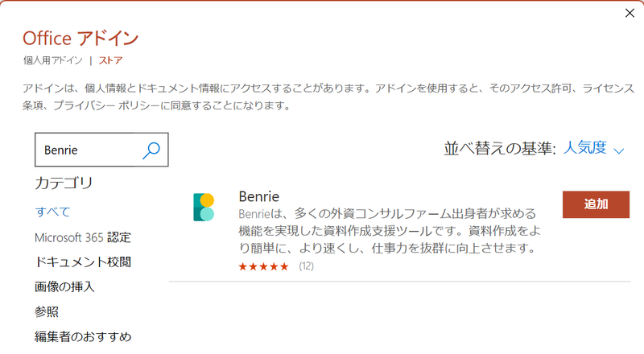The height and width of the screenshot is (354, 644).
Task: Click the Benrie add-in logo icon
Action: point(204,207)
